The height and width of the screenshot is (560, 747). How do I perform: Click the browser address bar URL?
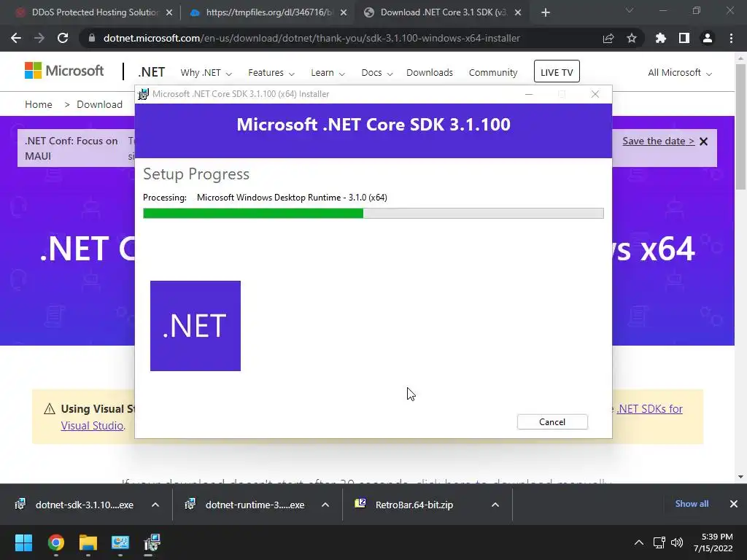tap(311, 38)
